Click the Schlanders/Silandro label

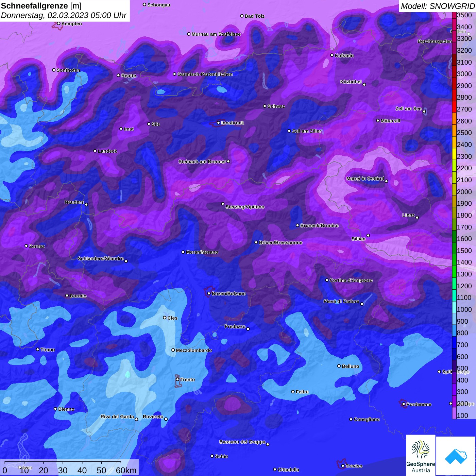101,258
